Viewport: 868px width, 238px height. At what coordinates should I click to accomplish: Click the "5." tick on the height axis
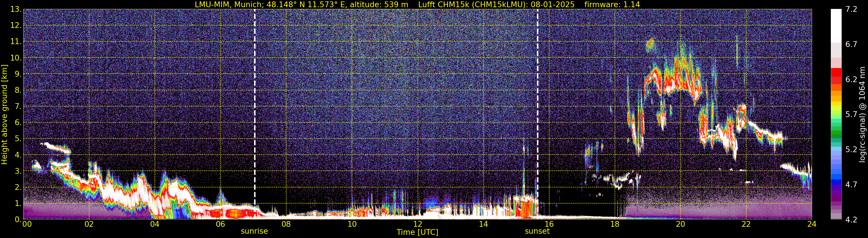point(18,139)
